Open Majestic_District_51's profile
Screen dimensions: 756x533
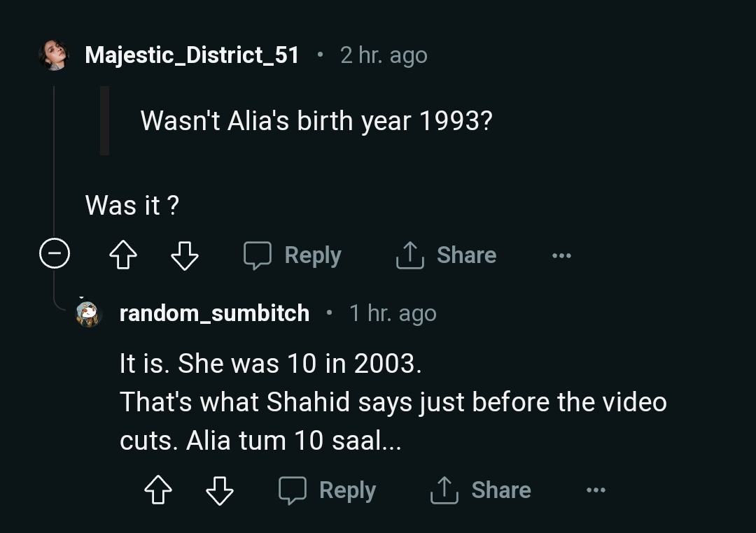tap(192, 55)
